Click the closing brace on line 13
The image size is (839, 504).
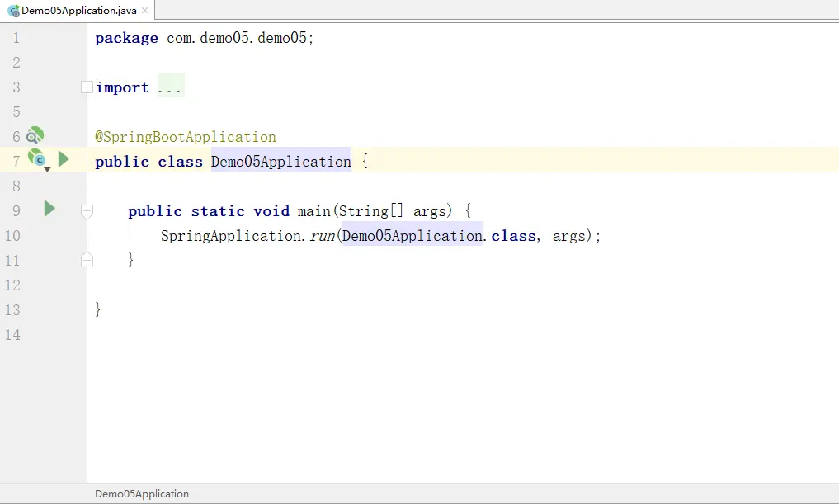click(98, 309)
